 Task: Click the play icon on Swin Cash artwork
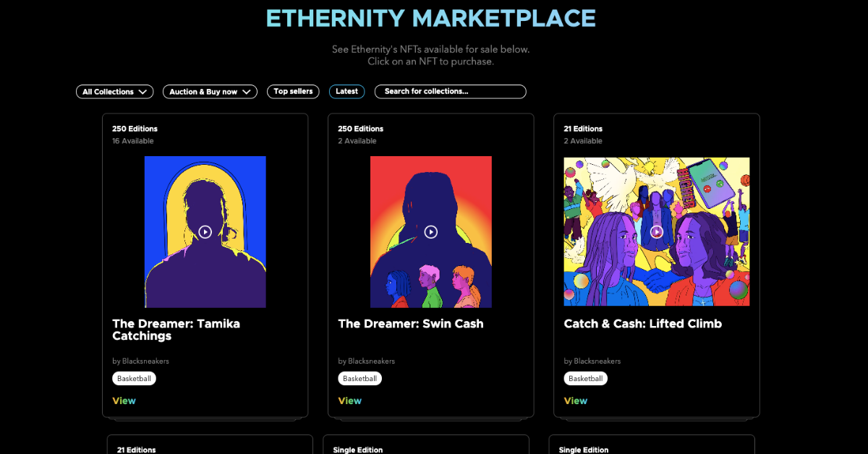430,231
